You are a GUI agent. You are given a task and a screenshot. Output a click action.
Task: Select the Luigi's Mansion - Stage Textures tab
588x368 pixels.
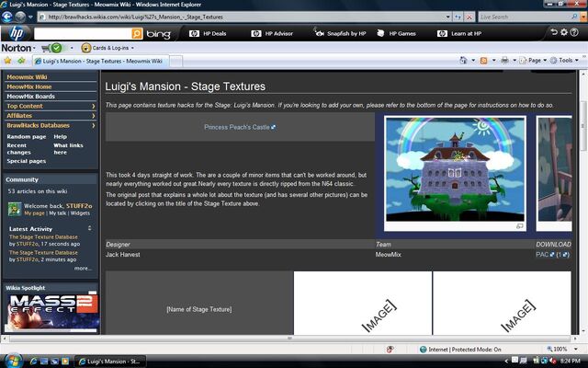(100, 61)
